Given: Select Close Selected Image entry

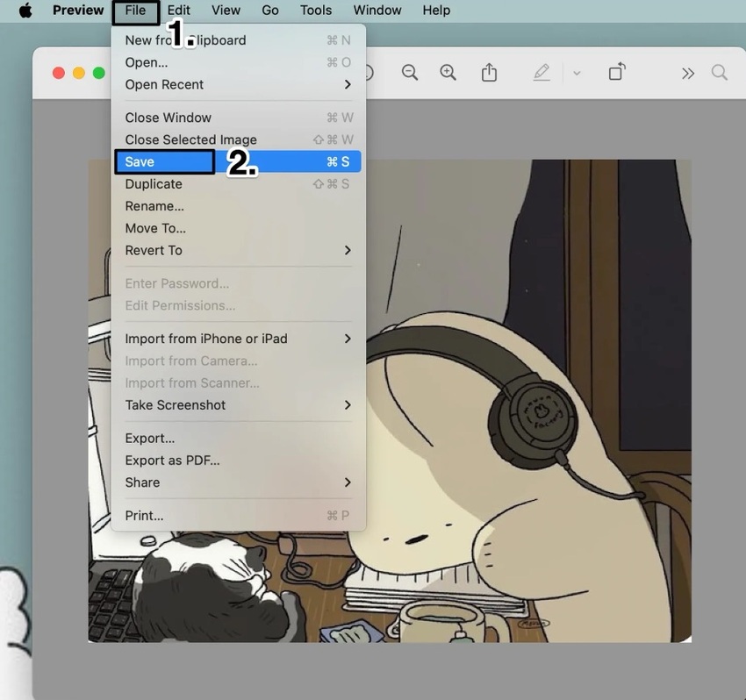Looking at the screenshot, I should coord(238,139).
